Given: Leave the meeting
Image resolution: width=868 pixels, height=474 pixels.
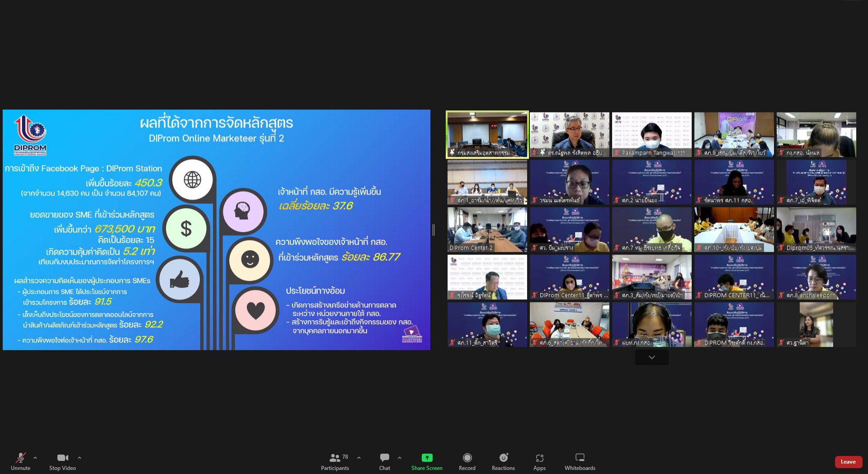Looking at the screenshot, I should click(848, 462).
